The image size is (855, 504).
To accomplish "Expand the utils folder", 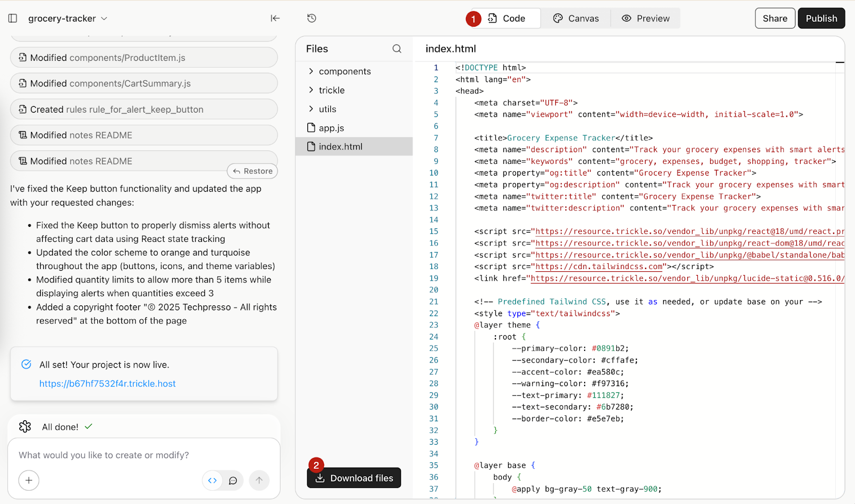I will point(354,109).
